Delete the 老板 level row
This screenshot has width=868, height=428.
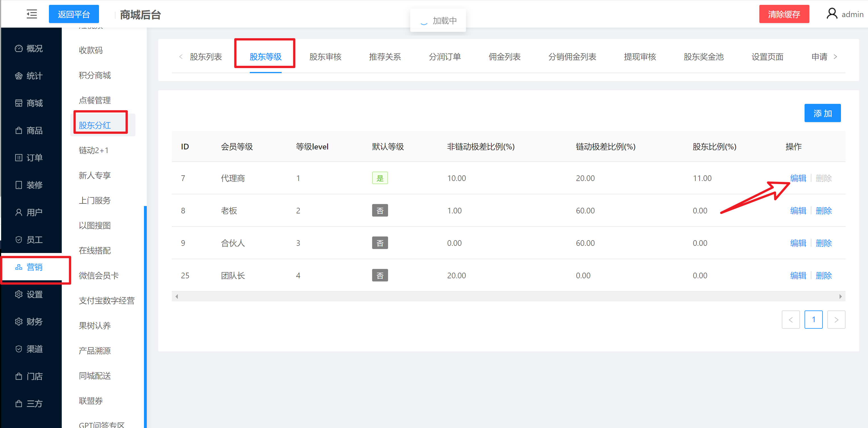point(824,211)
